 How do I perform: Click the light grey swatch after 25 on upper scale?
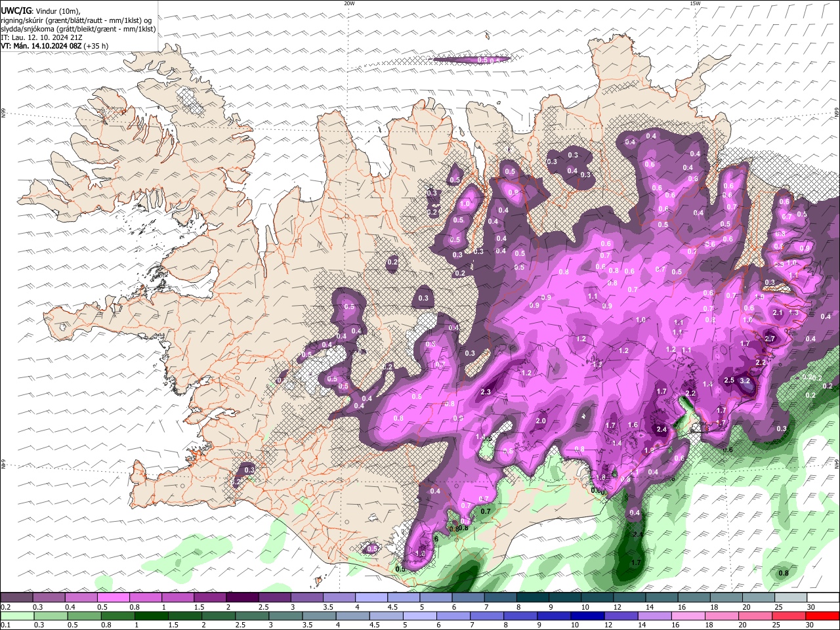pos(791,597)
